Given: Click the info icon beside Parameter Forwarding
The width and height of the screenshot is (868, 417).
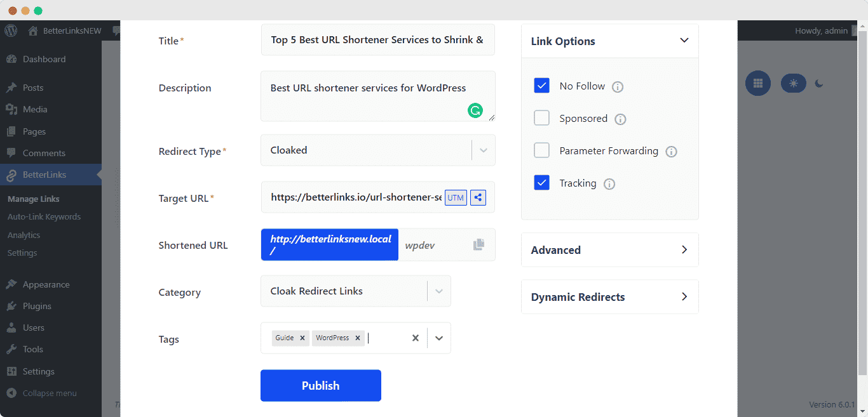Looking at the screenshot, I should click(x=671, y=151).
